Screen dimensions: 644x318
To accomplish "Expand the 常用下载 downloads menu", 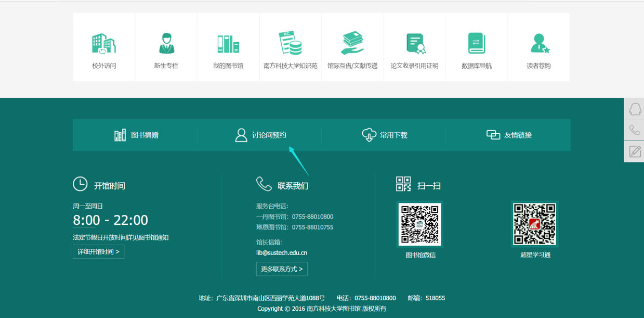I will 385,135.
